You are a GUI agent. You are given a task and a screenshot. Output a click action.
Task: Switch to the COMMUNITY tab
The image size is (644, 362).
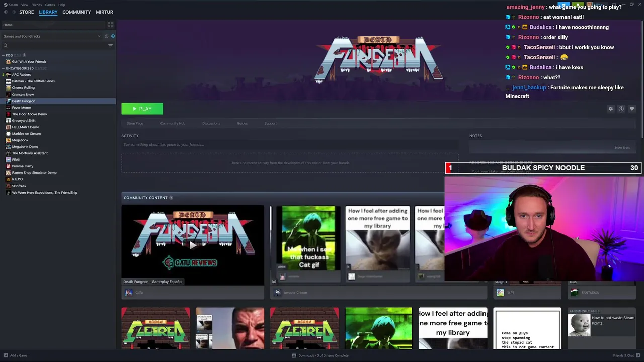[76, 12]
